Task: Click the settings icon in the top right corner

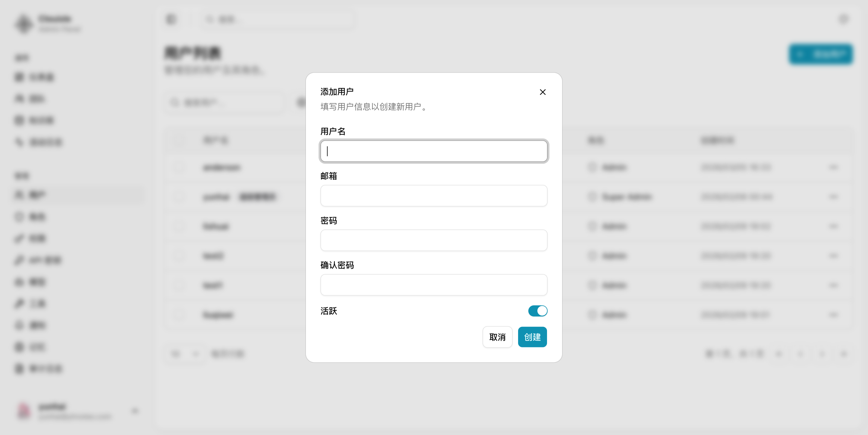Action: (844, 19)
